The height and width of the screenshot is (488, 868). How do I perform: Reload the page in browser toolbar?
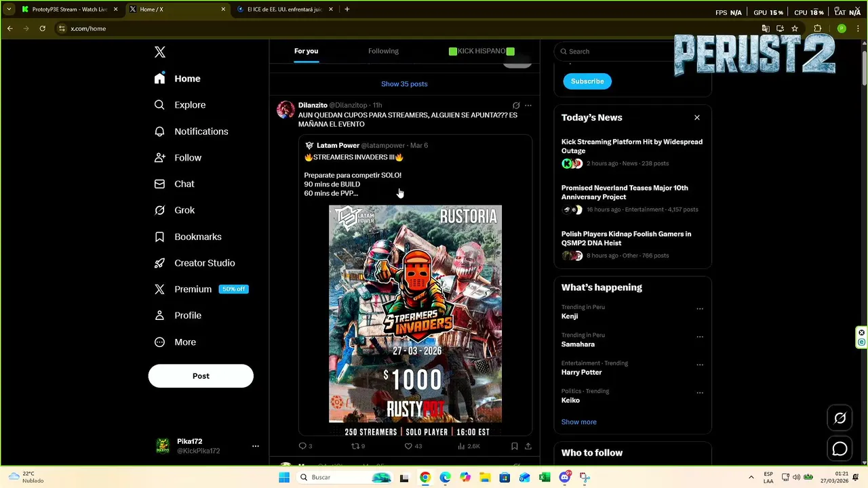tap(42, 28)
